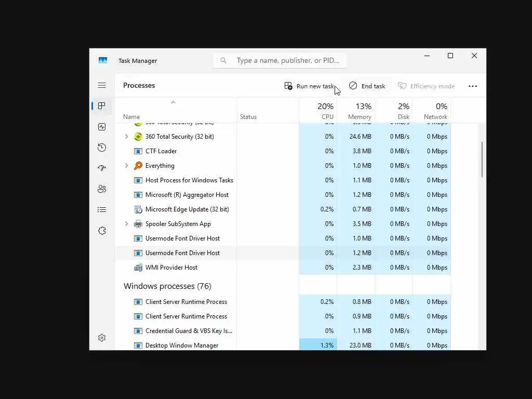Click the WMI Provider Host icon
532x399 pixels.
(138, 268)
